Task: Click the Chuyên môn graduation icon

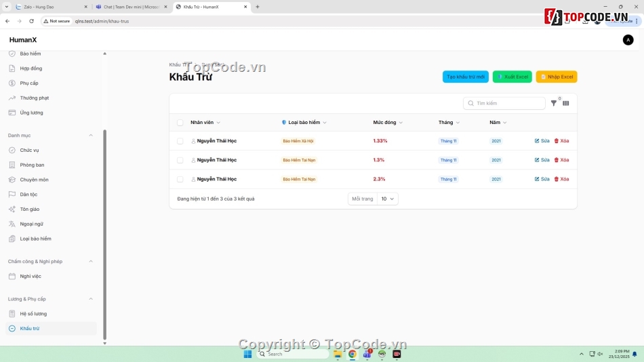Action: [12, 180]
